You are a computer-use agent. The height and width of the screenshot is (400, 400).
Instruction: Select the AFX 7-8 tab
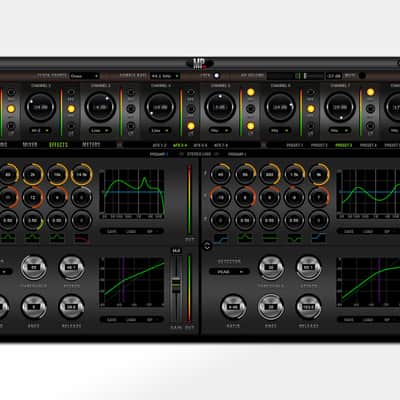(221, 145)
